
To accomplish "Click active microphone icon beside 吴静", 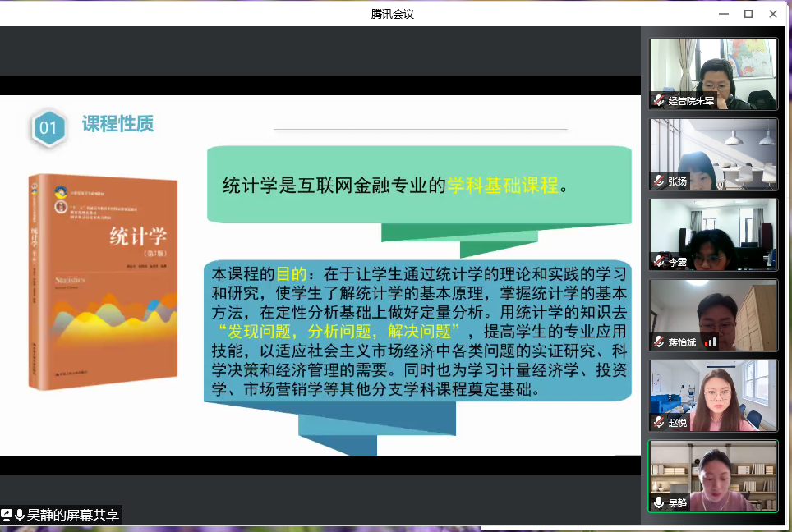I will (x=659, y=502).
